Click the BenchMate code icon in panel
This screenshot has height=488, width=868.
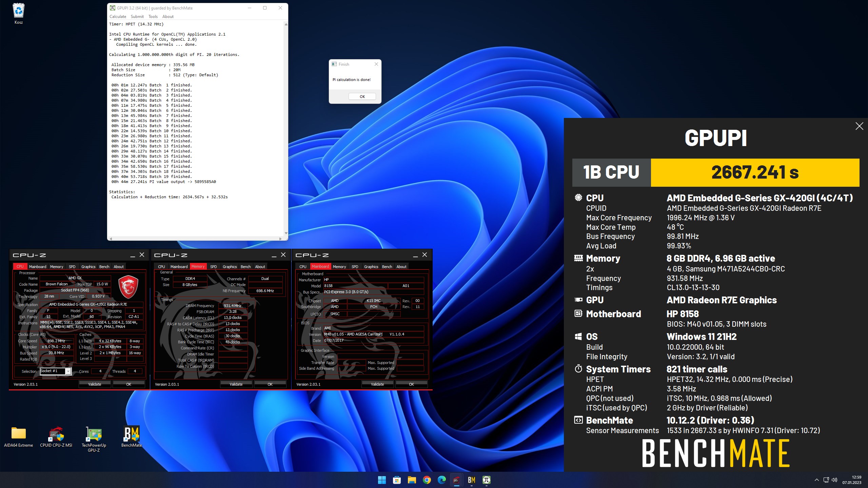(x=578, y=420)
